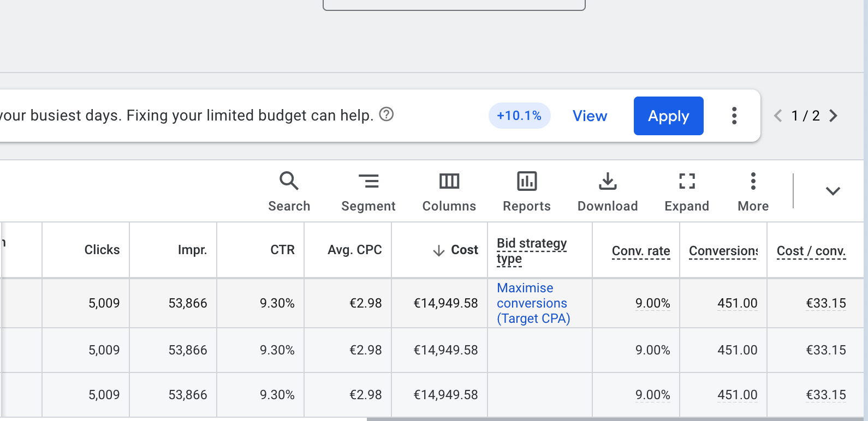Click the Bid strategy type column header
This screenshot has height=421, width=868.
(532, 251)
